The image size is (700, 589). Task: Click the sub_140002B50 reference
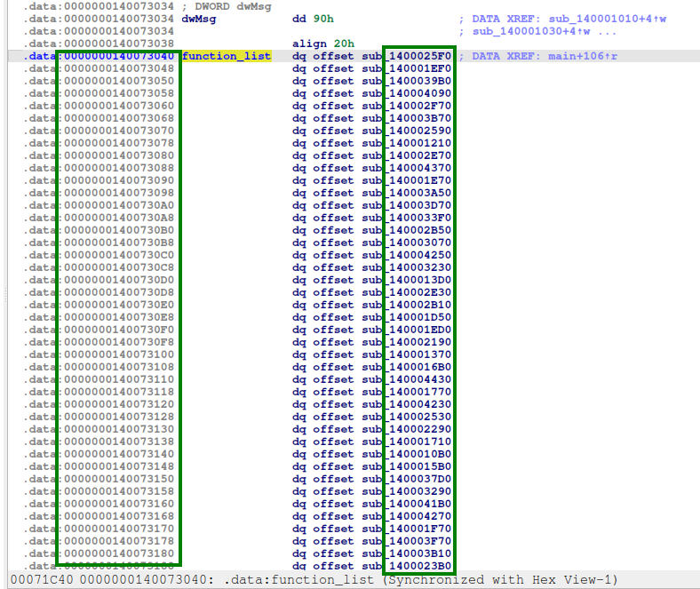pos(407,230)
